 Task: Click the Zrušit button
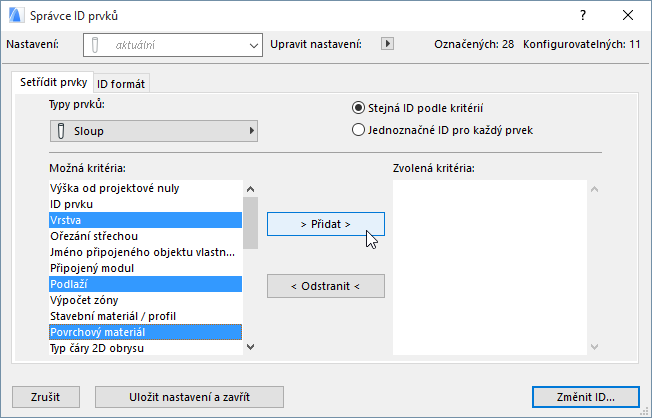click(x=44, y=397)
